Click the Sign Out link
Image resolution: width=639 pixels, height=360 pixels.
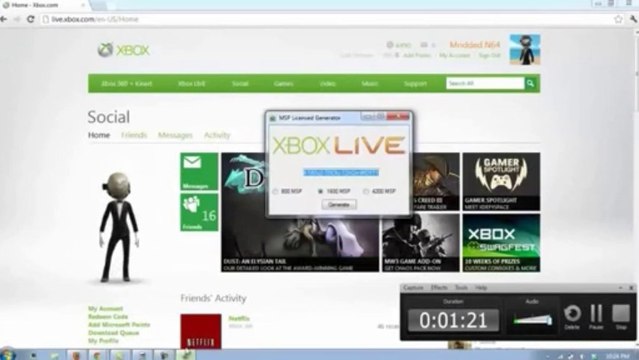click(x=489, y=55)
